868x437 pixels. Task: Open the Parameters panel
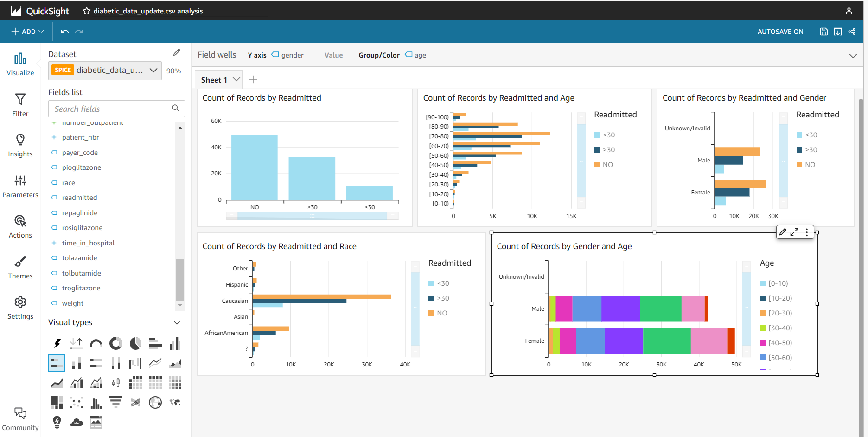point(20,186)
